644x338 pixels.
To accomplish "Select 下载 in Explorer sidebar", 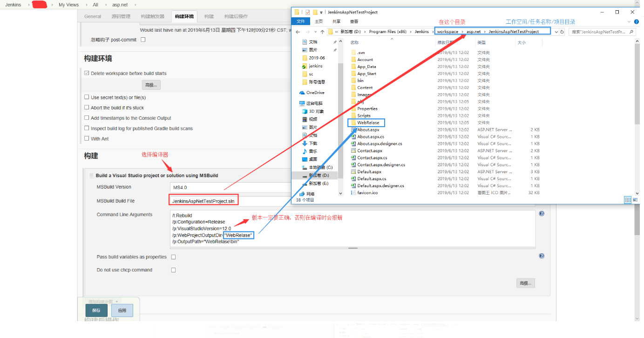I will [309, 143].
